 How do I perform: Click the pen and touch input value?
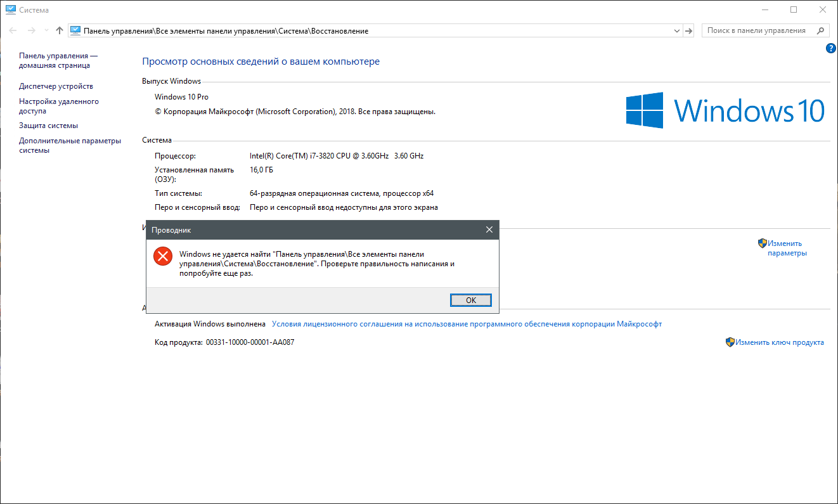click(344, 207)
